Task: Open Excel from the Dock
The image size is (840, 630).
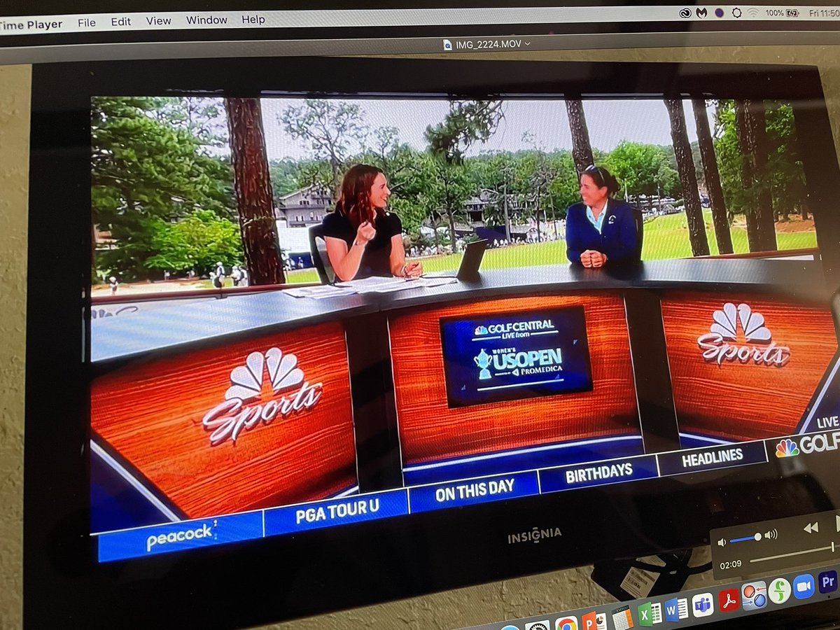Action: pos(650,614)
